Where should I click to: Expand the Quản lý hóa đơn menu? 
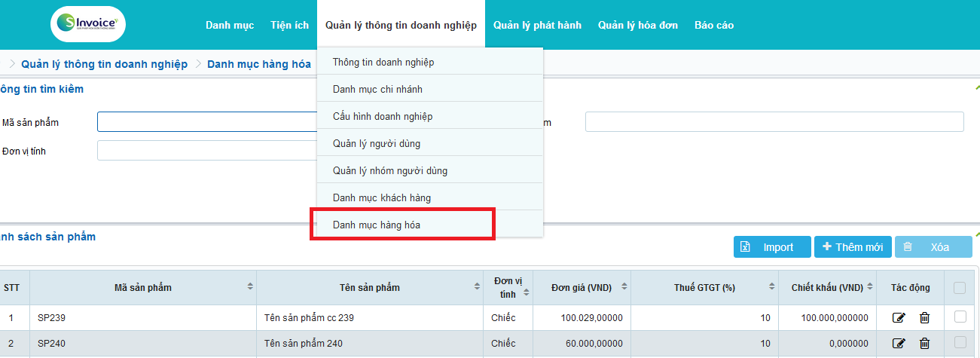(x=637, y=25)
